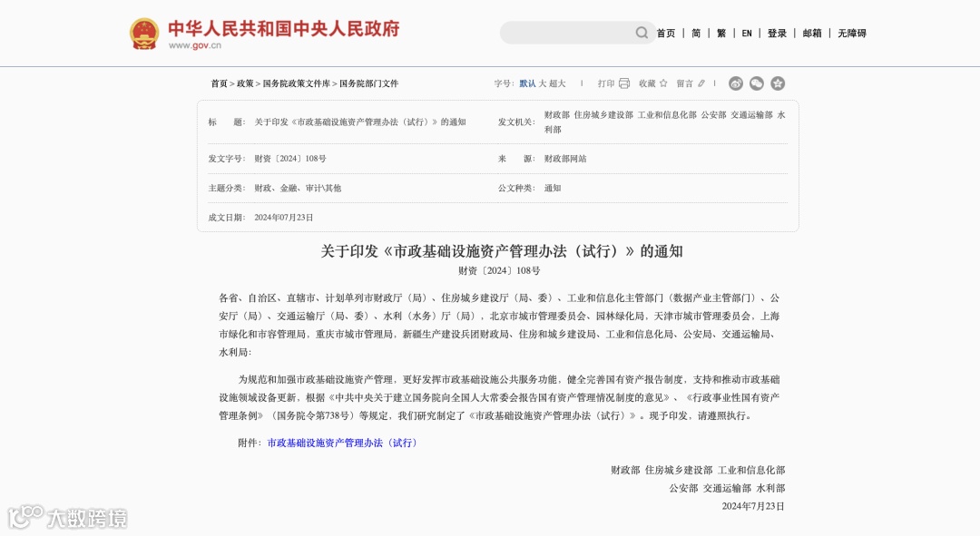980x536 pixels.
Task: Click signature line 公安部 交通运输部 水利部
Action: click(x=727, y=489)
